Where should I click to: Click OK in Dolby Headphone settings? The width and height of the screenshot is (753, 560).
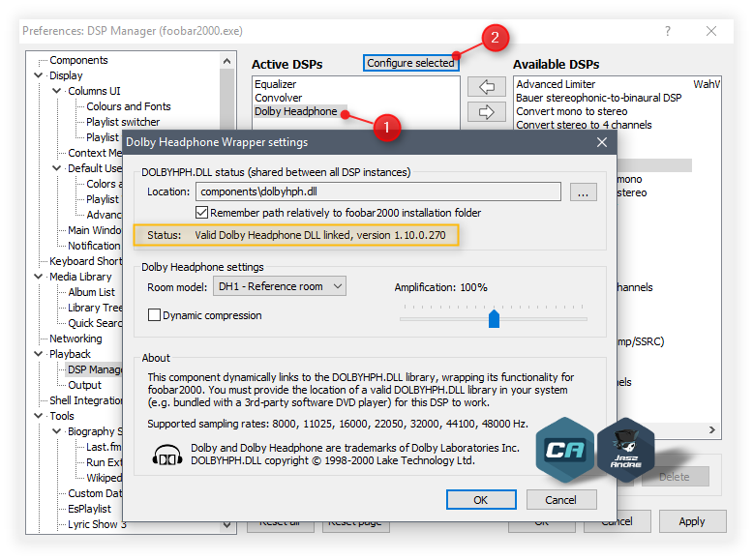pos(481,500)
